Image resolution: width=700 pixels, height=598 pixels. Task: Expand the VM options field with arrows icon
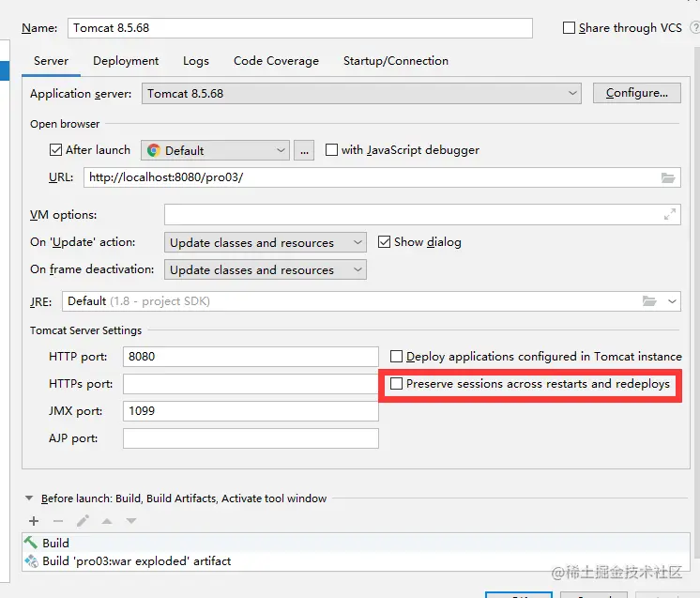click(670, 214)
